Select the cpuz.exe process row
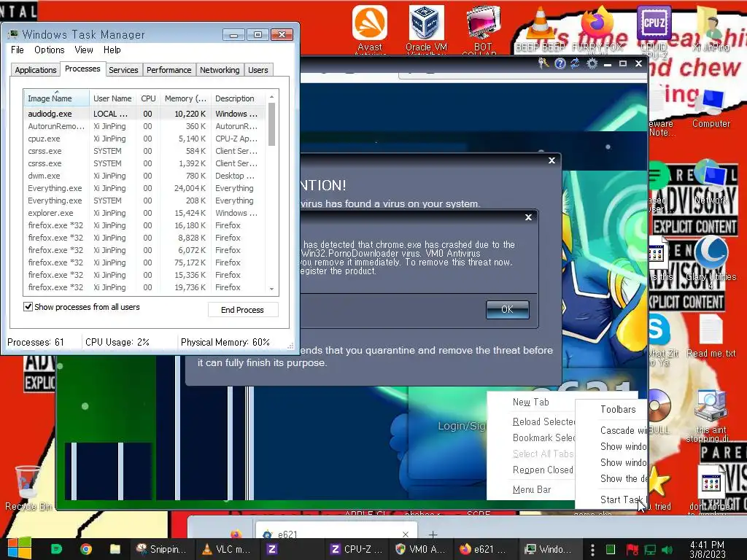Screen dimensions: 747x560 point(143,139)
